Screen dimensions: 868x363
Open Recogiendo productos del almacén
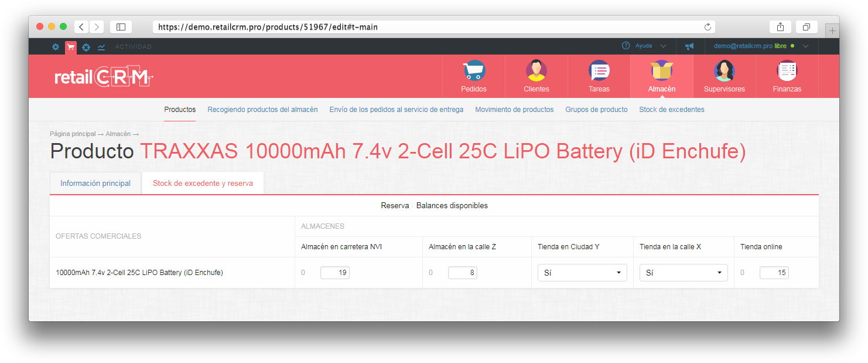[x=262, y=110]
